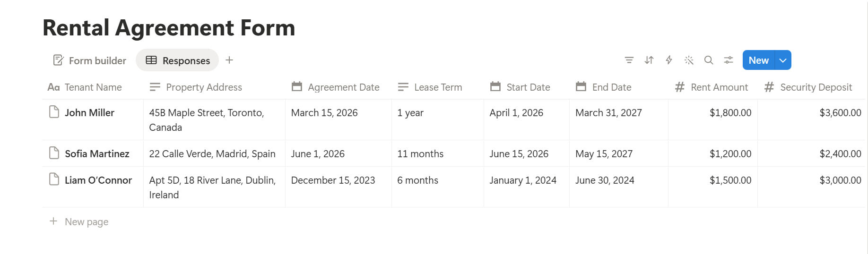Click the blue New button
This screenshot has width=868, height=254.
[758, 60]
